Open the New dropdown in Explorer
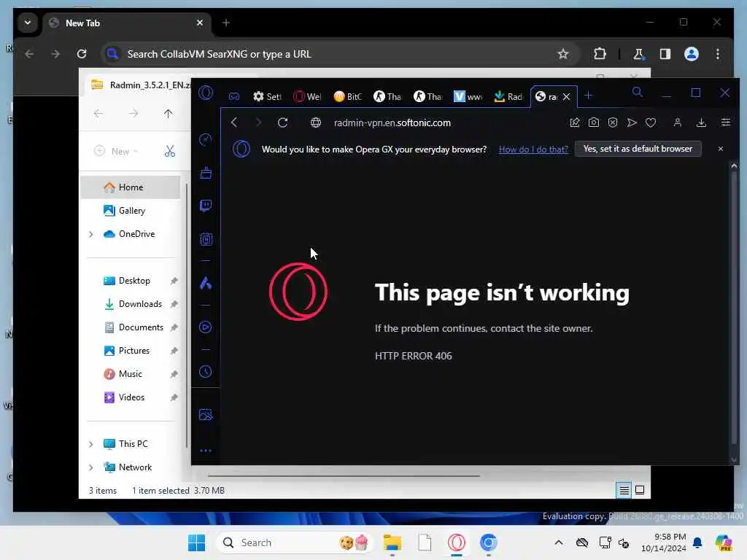The height and width of the screenshot is (560, 747). (x=116, y=152)
